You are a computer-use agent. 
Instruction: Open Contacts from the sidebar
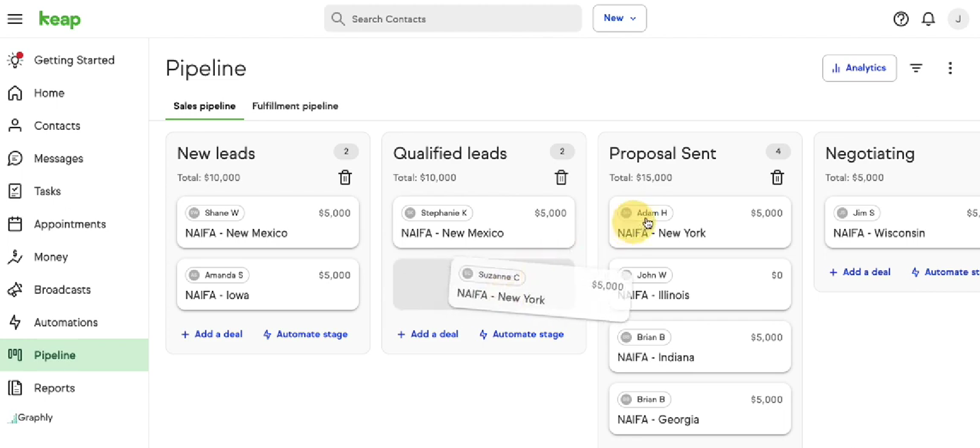coord(74,126)
